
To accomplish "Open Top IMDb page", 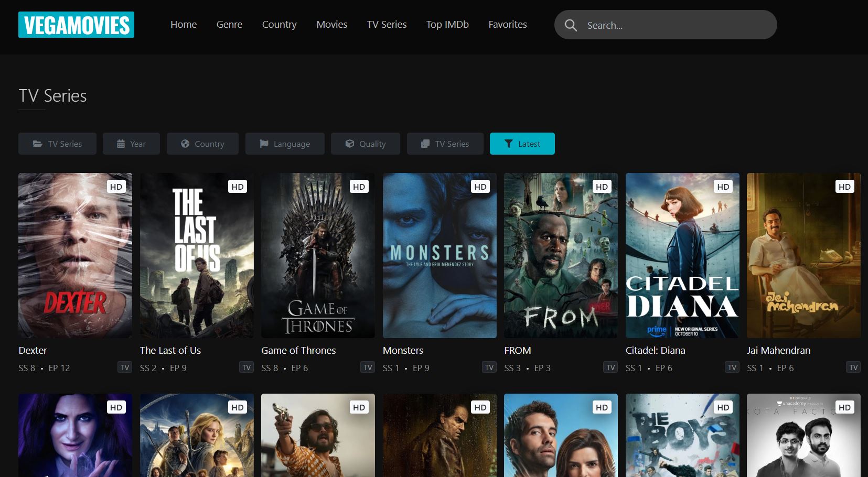I will pyautogui.click(x=447, y=25).
